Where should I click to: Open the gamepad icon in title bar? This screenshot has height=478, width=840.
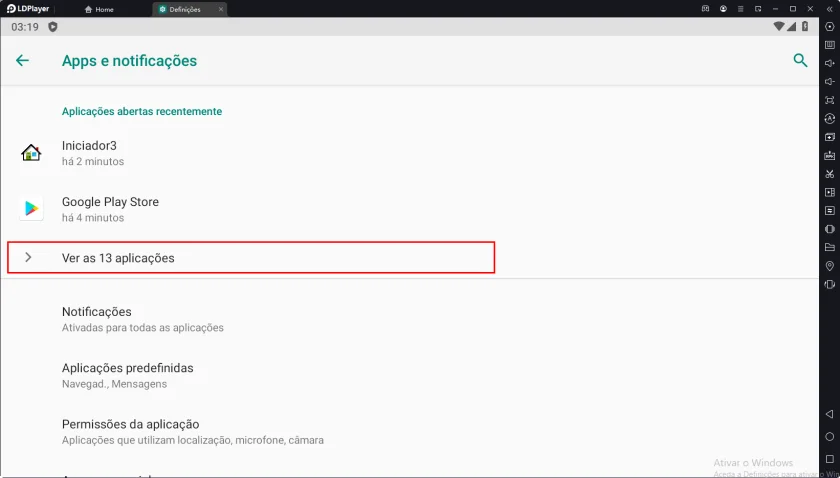click(x=706, y=9)
